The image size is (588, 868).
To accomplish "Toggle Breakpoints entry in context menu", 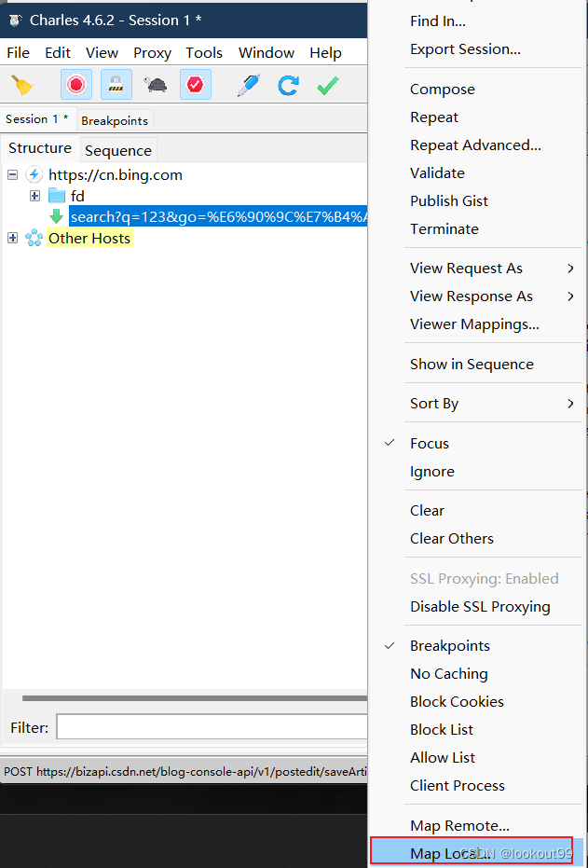I will 450,645.
